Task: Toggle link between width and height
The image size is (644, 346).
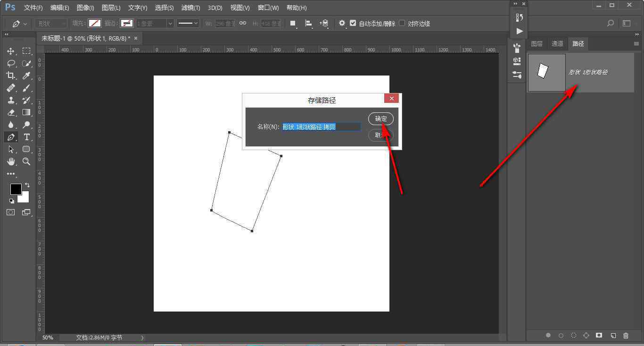Action: (x=243, y=23)
